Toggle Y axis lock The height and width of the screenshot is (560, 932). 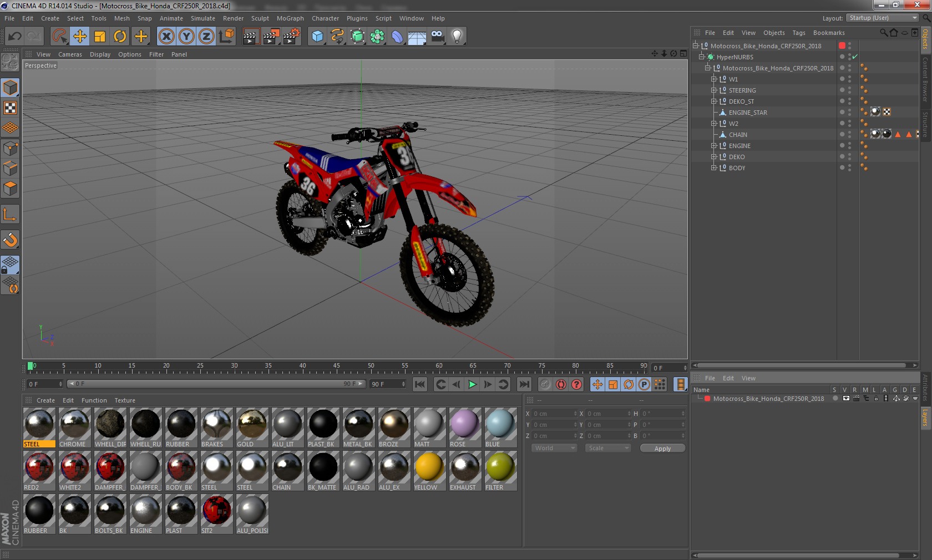coord(186,37)
